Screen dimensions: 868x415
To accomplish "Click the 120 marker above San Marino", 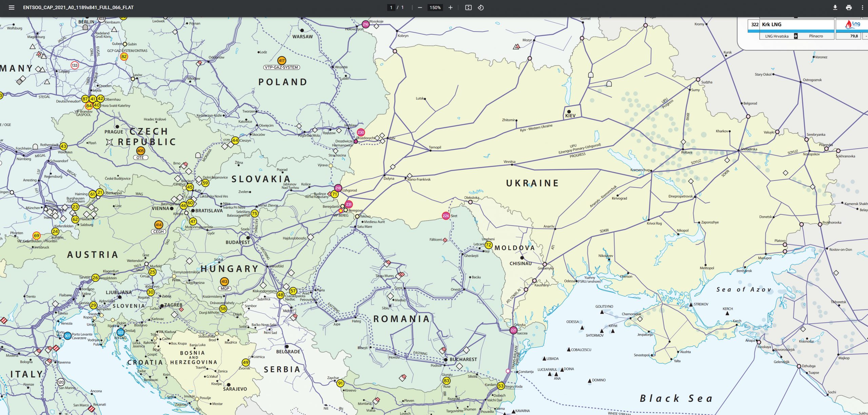I will click(x=61, y=382).
